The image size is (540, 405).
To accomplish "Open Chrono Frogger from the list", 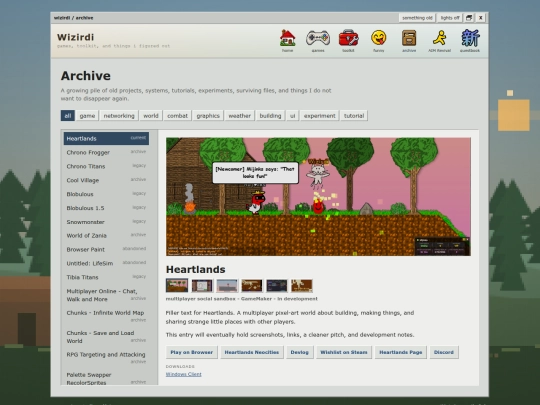I will pos(106,152).
